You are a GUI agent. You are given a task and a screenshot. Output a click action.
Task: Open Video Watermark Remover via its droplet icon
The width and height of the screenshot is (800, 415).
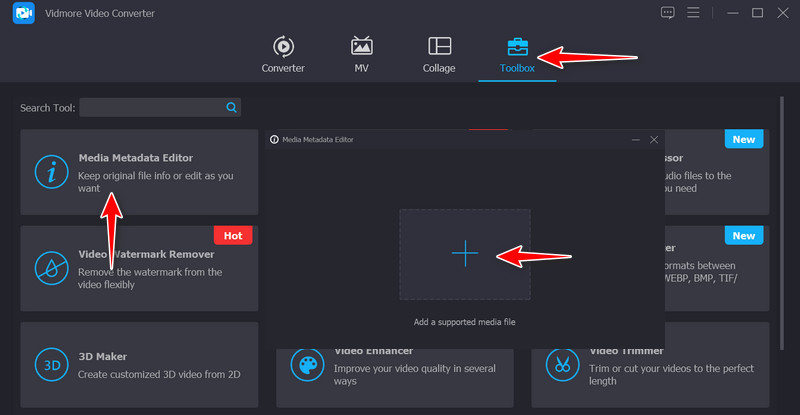click(x=51, y=267)
